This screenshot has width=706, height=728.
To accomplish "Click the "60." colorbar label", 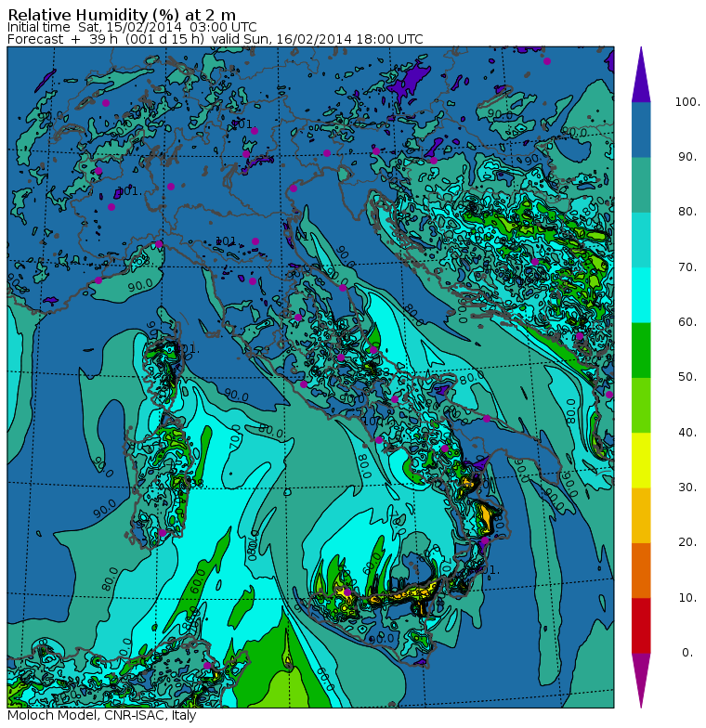I will click(x=687, y=322).
